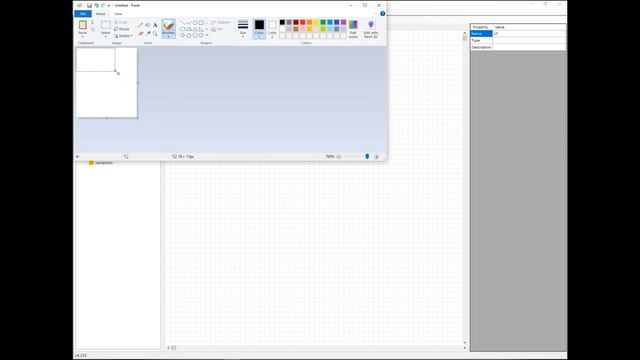Select the Magnifier tool in Paint
The height and width of the screenshot is (360, 640).
tap(155, 34)
